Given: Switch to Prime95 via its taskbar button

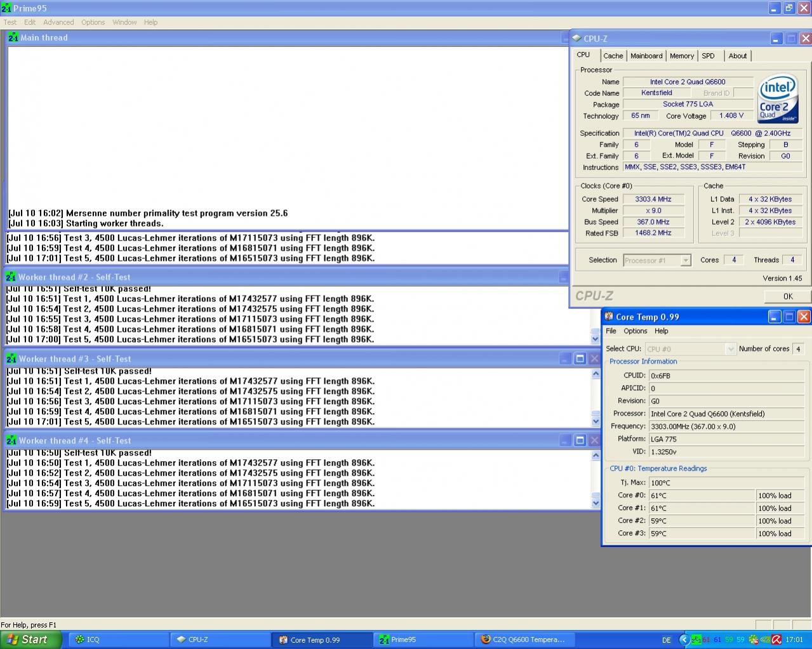Looking at the screenshot, I should tap(424, 639).
